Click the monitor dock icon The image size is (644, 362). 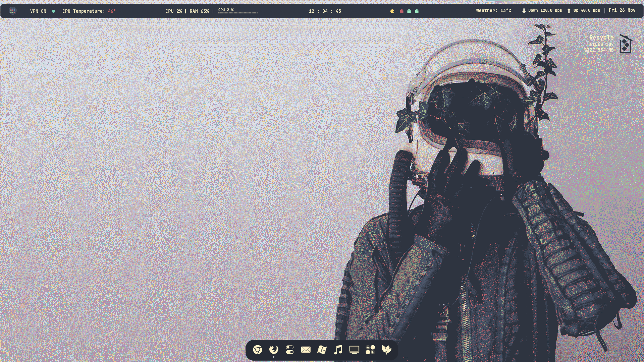(354, 350)
